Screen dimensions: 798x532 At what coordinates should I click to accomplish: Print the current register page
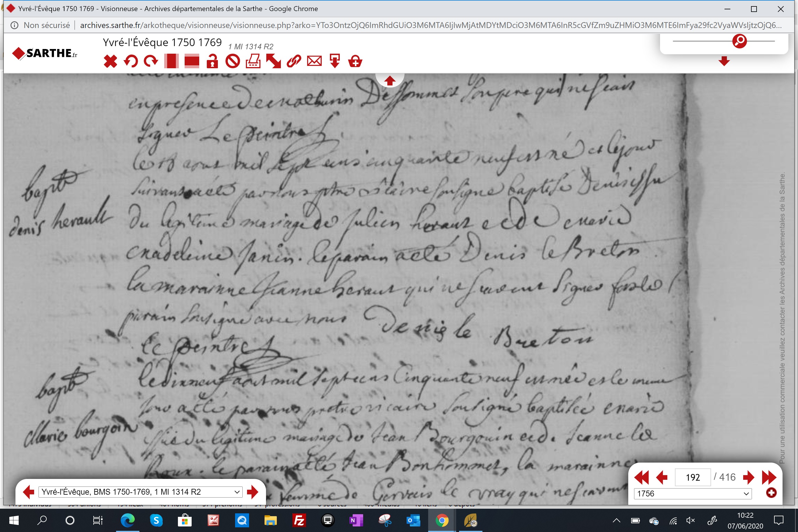pyautogui.click(x=253, y=62)
